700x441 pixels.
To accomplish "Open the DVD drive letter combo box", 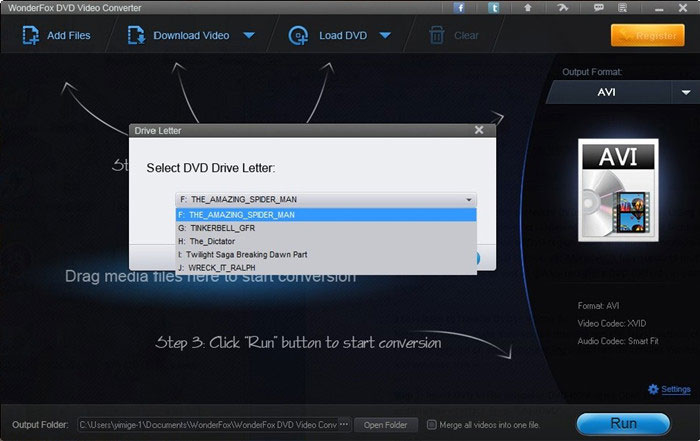I will (x=326, y=200).
